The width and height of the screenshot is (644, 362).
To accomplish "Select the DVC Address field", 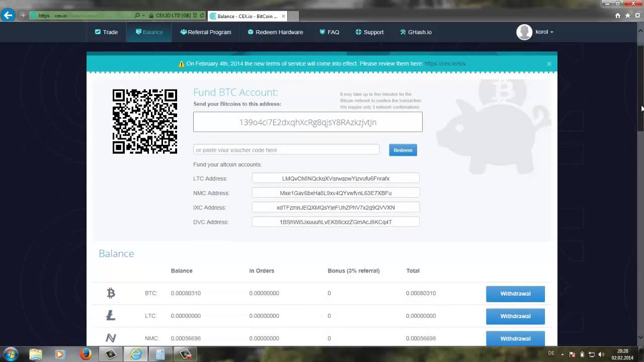I will click(x=336, y=222).
